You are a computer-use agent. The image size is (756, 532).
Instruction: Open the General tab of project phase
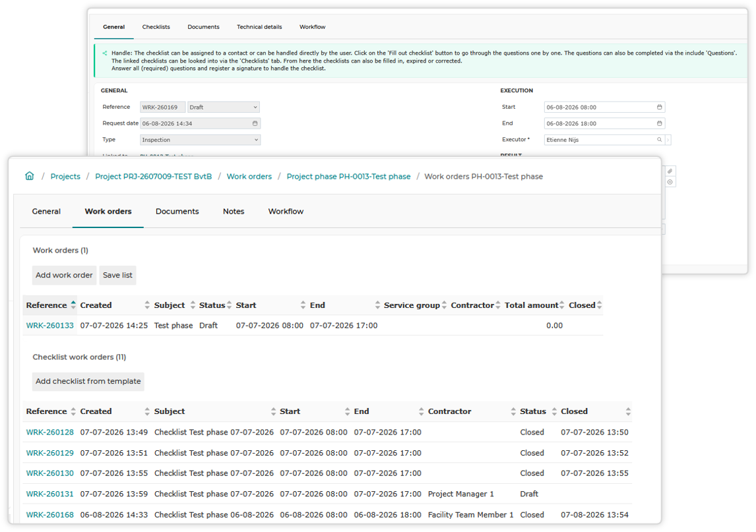46,212
